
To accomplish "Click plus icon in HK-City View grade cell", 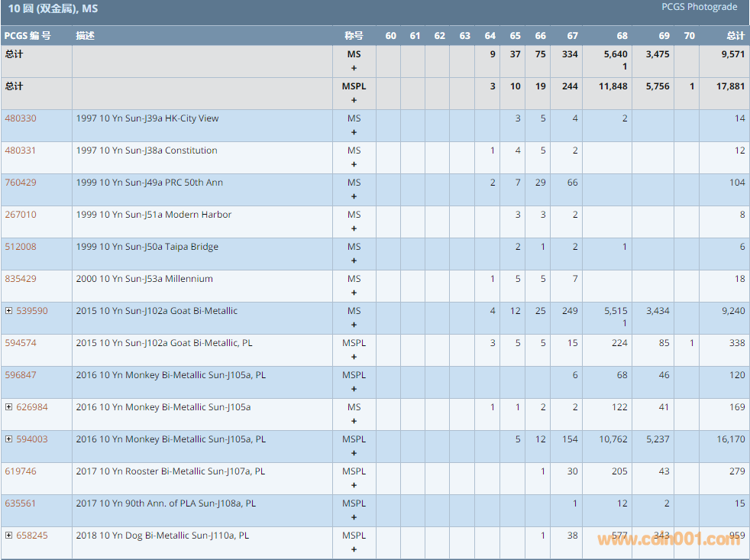I will 354,132.
